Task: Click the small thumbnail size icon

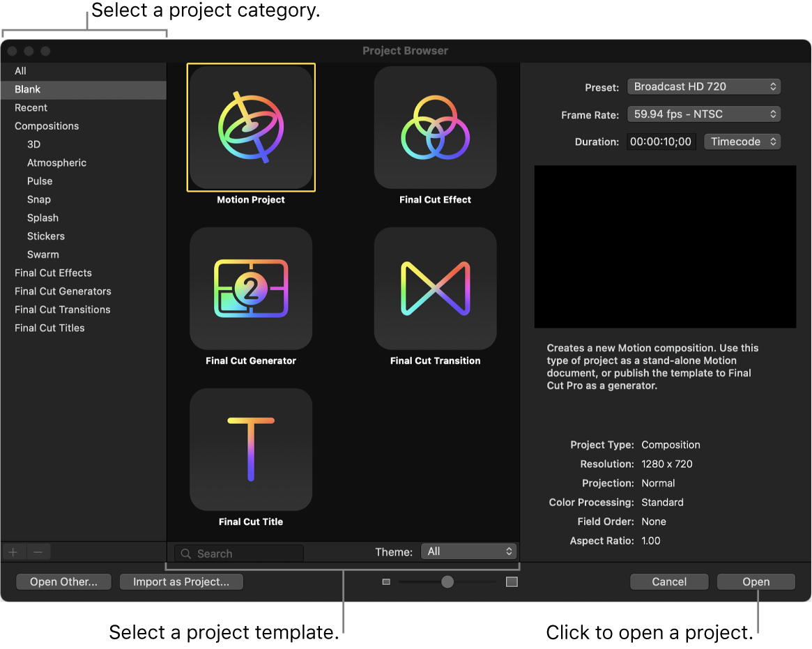Action: tap(386, 581)
